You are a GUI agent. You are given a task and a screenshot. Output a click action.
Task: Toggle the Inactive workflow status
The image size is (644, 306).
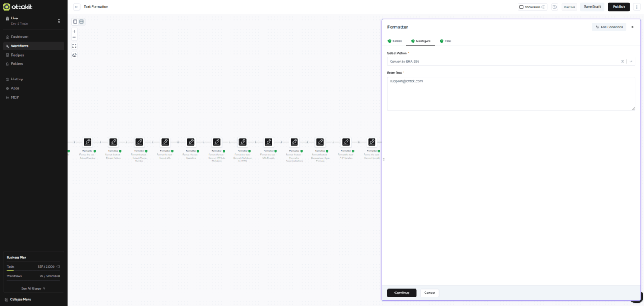(569, 7)
